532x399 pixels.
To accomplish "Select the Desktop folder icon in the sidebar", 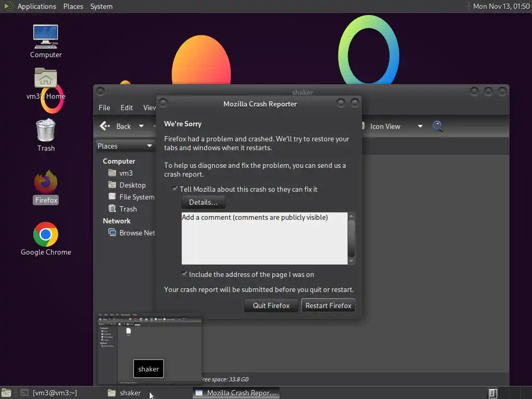I will 112,185.
